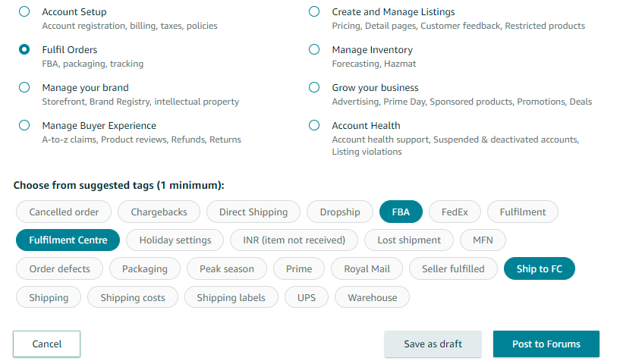Add the Royal Mail tag

point(367,268)
